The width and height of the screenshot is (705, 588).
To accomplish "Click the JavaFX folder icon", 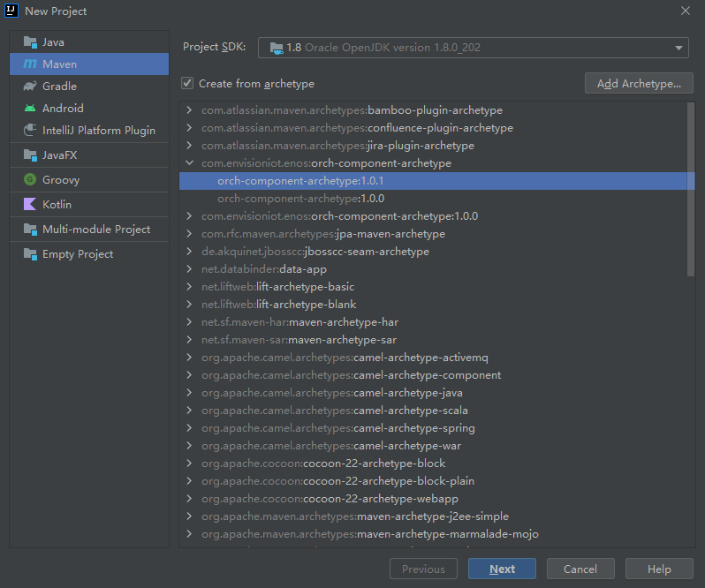I will 30,155.
